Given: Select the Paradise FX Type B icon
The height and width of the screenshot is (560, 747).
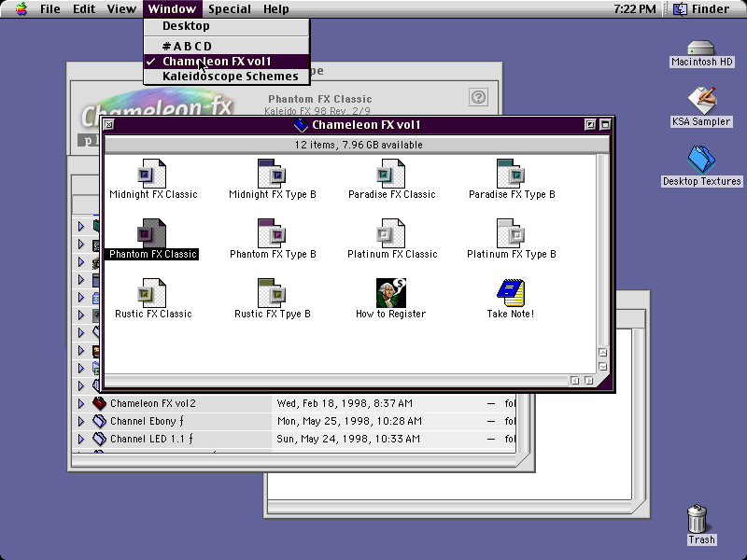Looking at the screenshot, I should 511,174.
